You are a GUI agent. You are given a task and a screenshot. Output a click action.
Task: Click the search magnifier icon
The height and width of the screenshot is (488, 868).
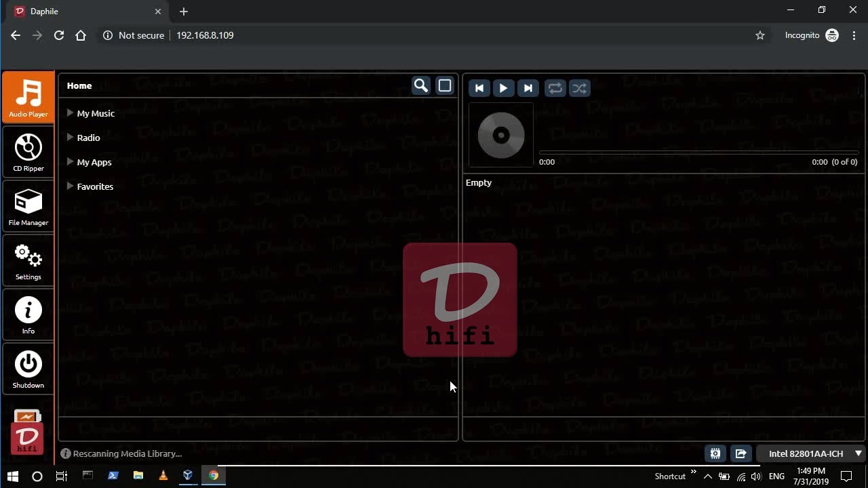coord(421,86)
